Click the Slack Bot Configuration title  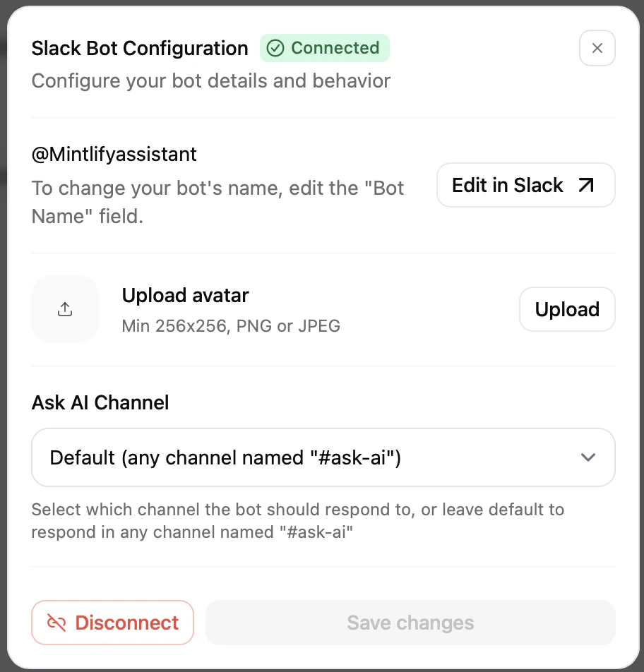139,48
